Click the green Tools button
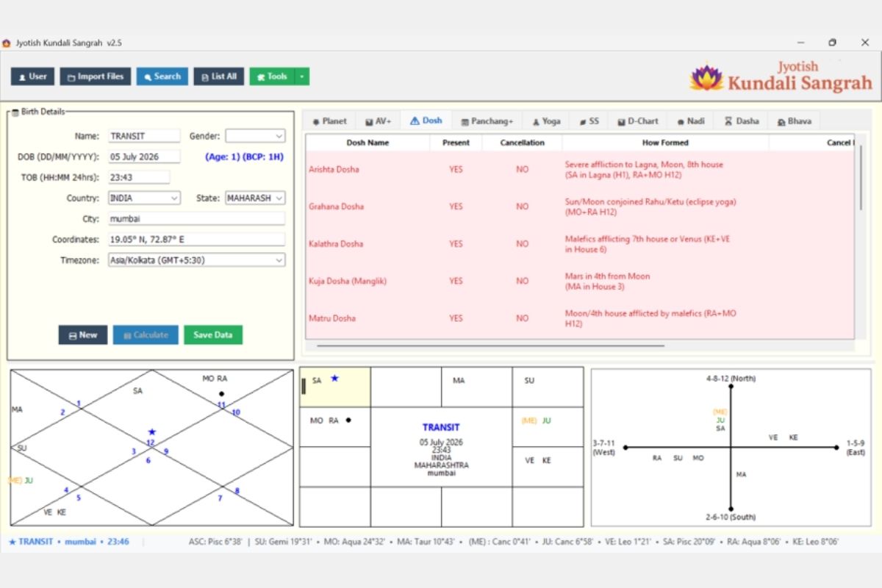 point(272,76)
